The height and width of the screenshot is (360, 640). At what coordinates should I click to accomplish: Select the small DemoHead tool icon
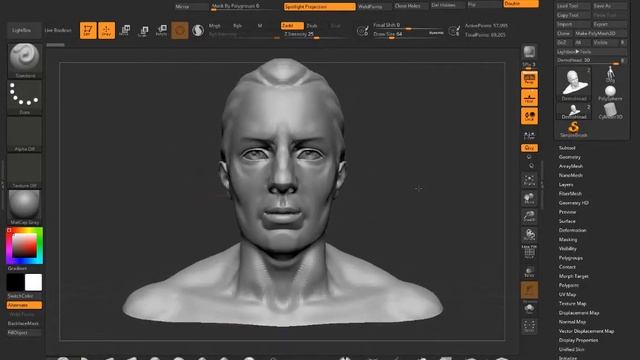click(x=574, y=111)
